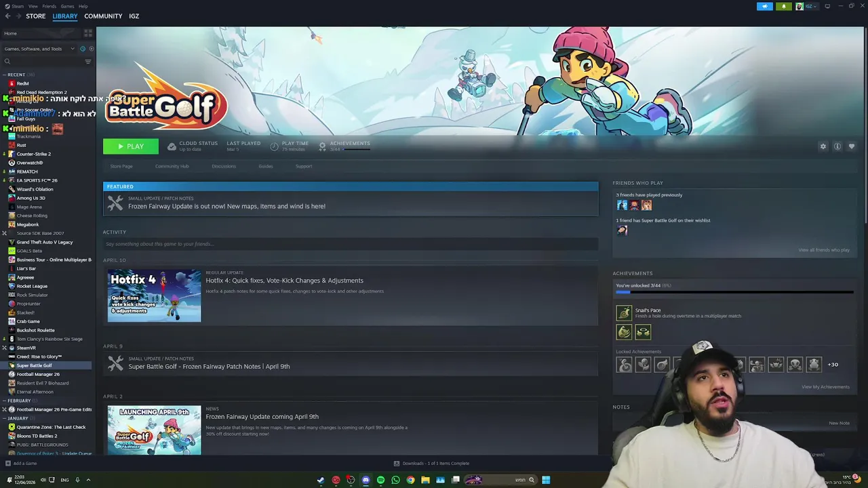Open the Community Hub link
Viewport: 868px width, 488px height.
click(172, 166)
